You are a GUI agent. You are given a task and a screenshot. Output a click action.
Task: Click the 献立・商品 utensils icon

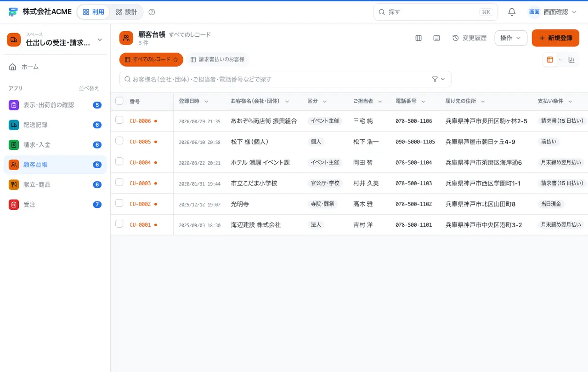(14, 184)
